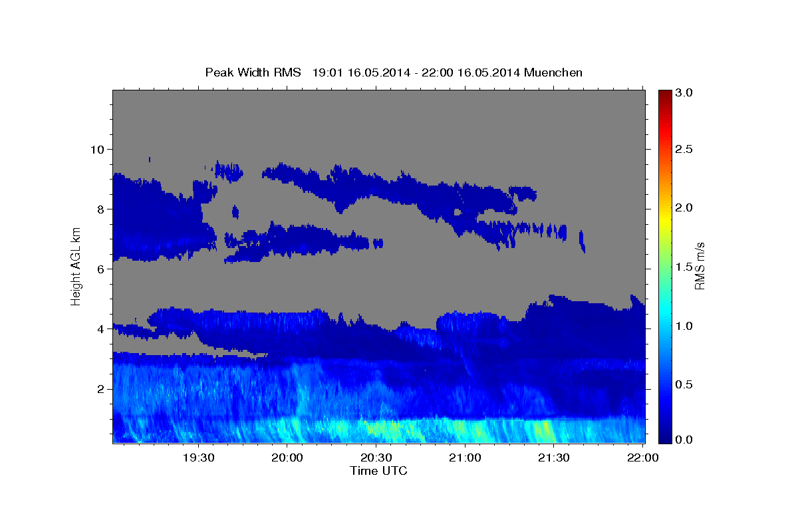Viewport: 798px width, 532px height.
Task: Click the plot title "Peak Width RMS"
Action: 253,72
